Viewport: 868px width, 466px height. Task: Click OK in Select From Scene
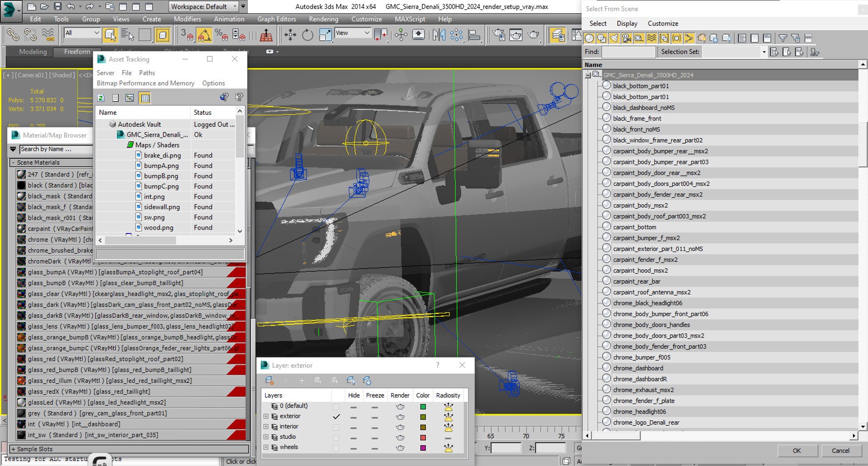[797, 451]
